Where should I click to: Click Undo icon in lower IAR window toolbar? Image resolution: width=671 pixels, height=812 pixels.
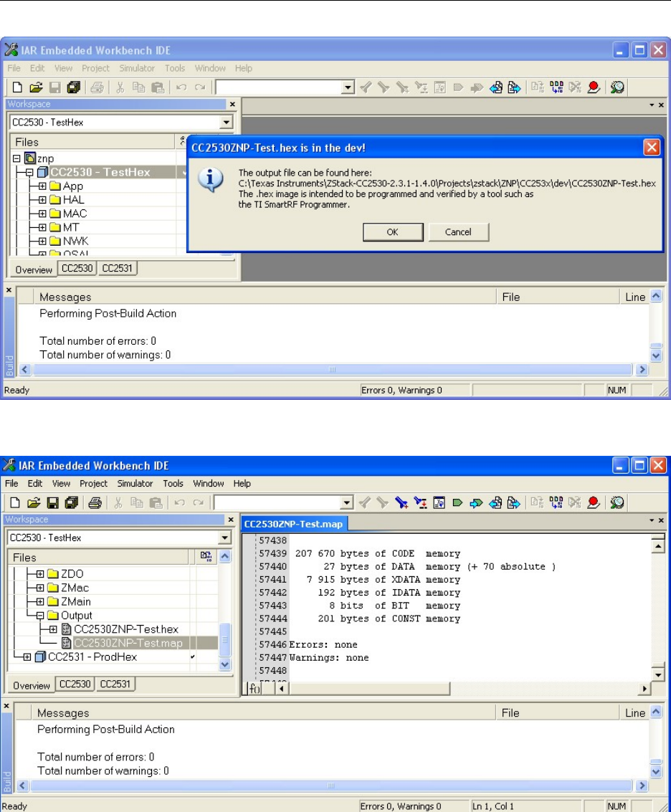[x=179, y=502]
